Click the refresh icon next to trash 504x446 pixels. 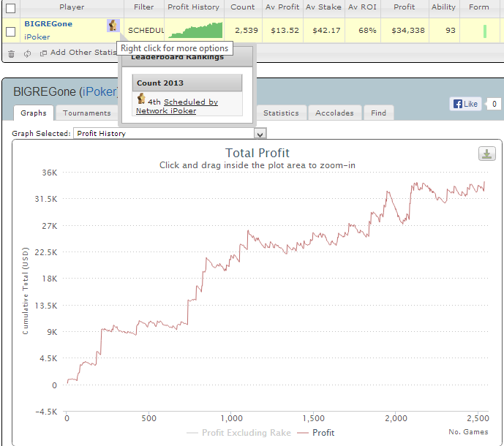pyautogui.click(x=27, y=53)
